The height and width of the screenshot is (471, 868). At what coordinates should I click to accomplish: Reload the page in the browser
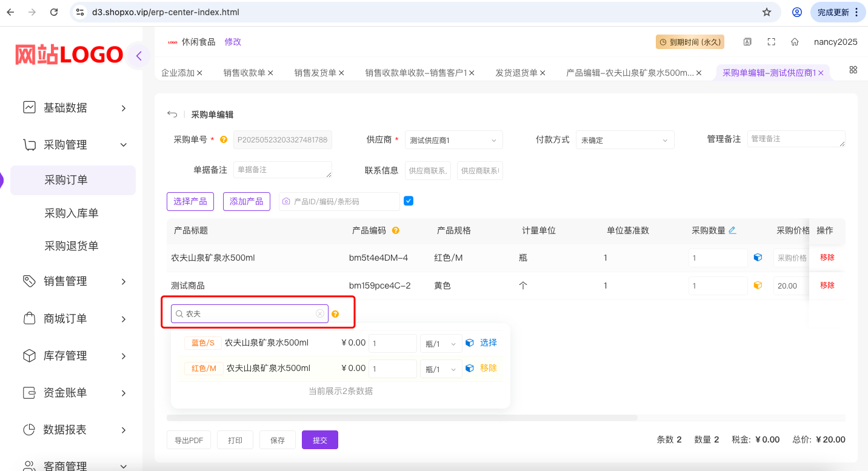54,12
